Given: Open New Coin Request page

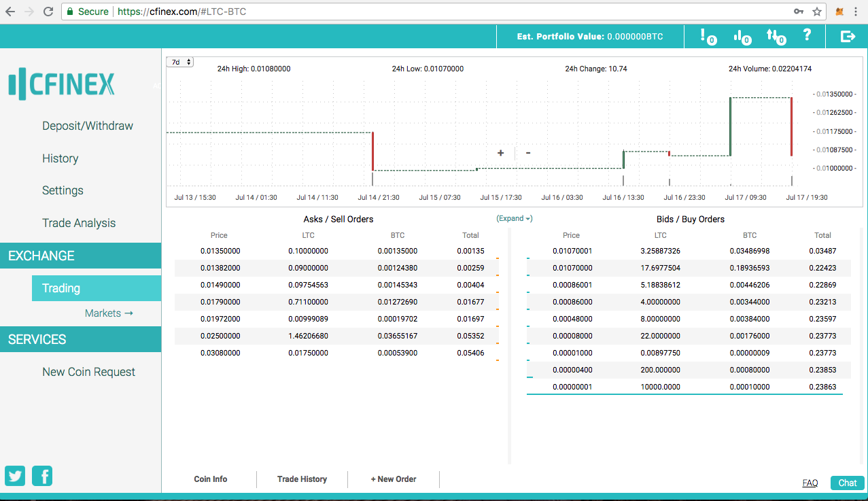Looking at the screenshot, I should click(88, 372).
